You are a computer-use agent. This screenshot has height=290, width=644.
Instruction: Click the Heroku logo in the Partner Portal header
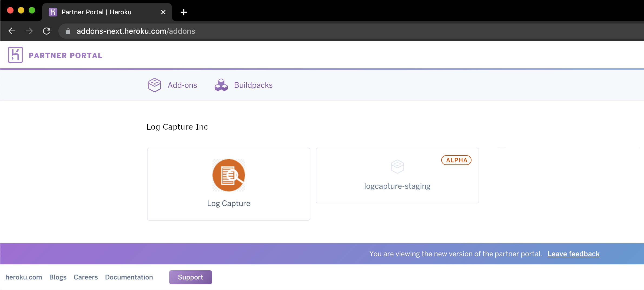15,55
